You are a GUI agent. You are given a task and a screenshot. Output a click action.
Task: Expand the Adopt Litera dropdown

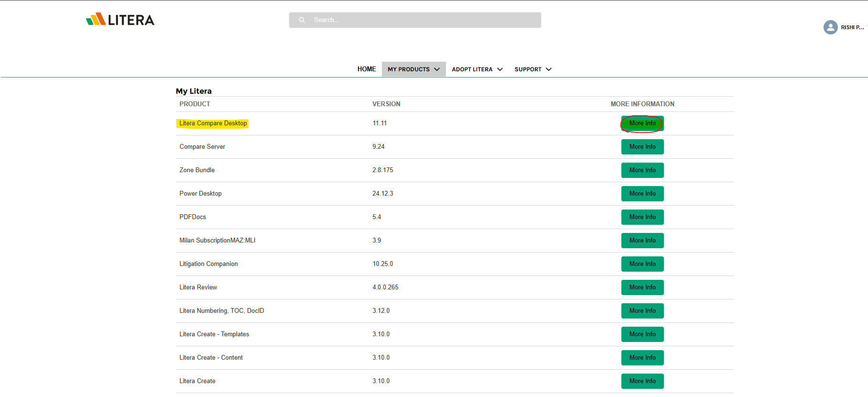pyautogui.click(x=477, y=69)
